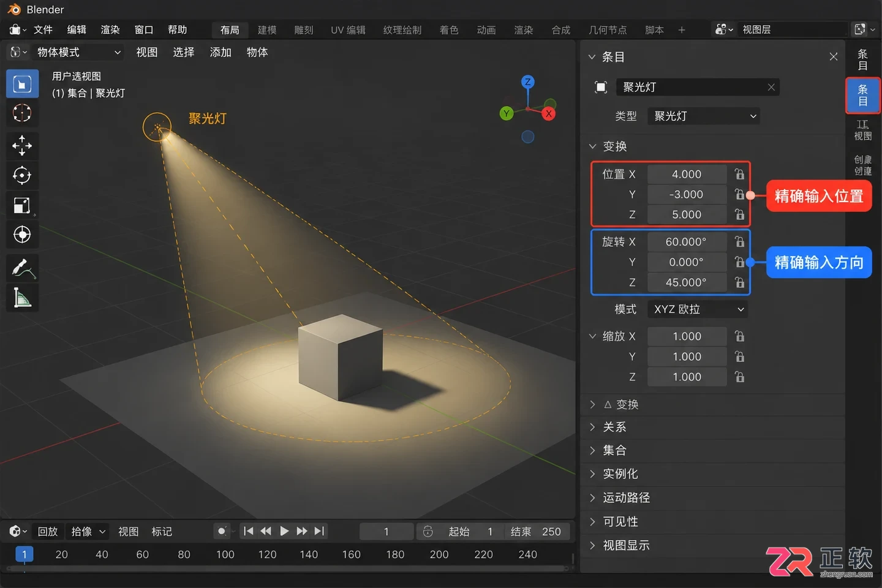Screen dimensions: 882x588
Task: Select the Annotate pencil tool
Action: 22,268
